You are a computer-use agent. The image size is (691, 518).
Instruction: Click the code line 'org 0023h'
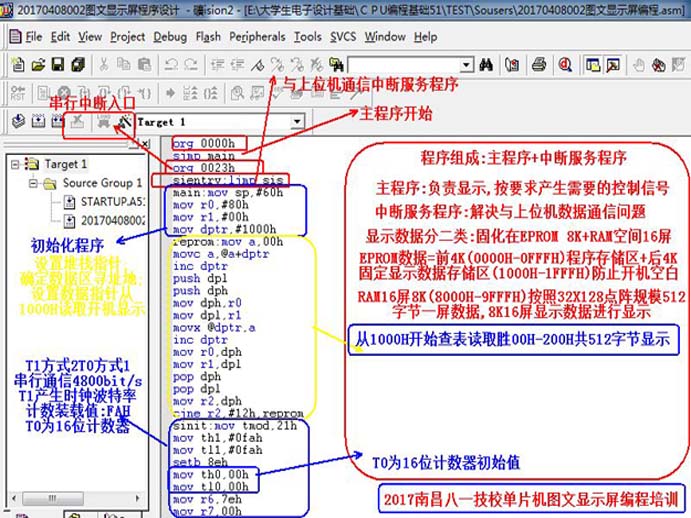204,168
